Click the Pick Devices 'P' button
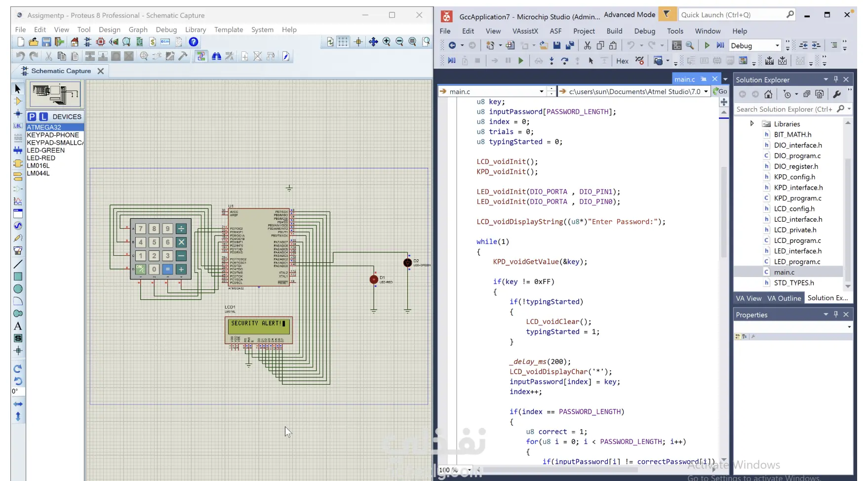Image resolution: width=868 pixels, height=481 pixels. coord(32,117)
